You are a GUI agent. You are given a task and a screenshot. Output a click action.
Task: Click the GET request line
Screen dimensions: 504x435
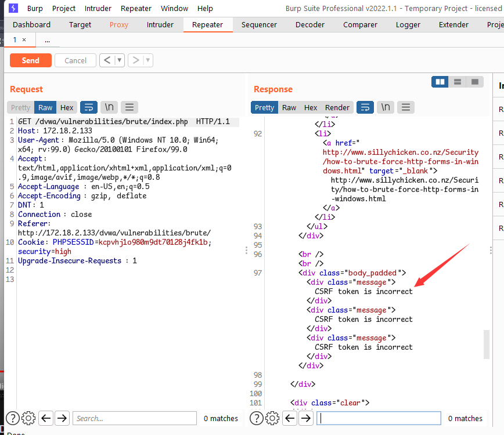(124, 122)
